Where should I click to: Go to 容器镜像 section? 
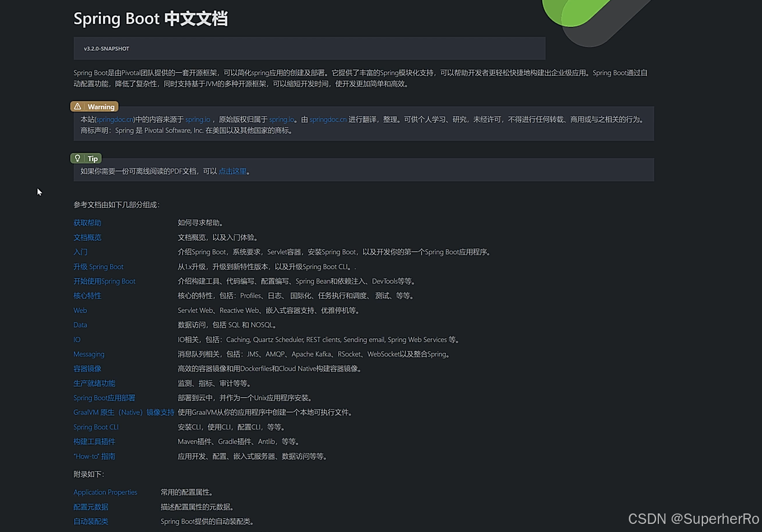(87, 369)
